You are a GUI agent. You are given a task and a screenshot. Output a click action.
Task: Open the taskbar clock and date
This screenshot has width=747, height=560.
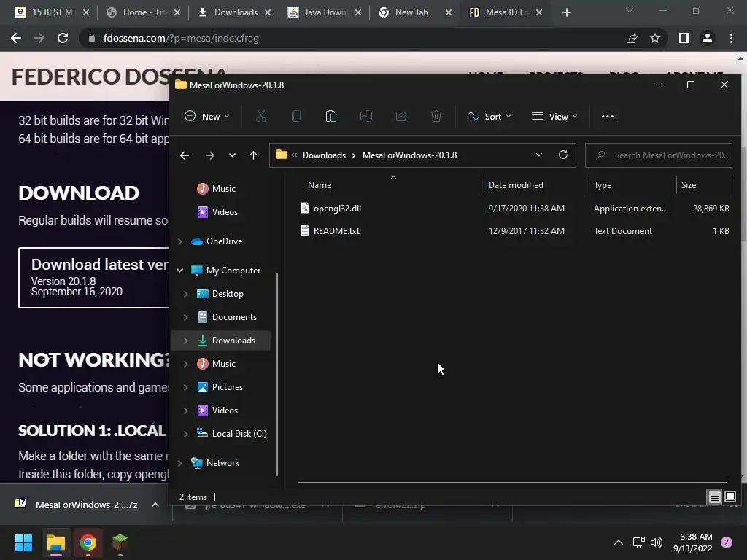(692, 542)
